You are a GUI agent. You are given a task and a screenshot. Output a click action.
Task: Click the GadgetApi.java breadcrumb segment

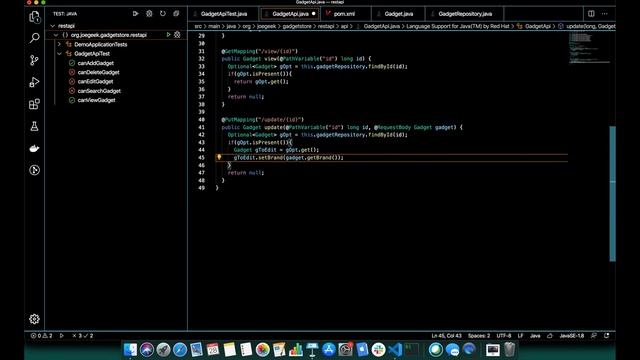tap(382, 26)
